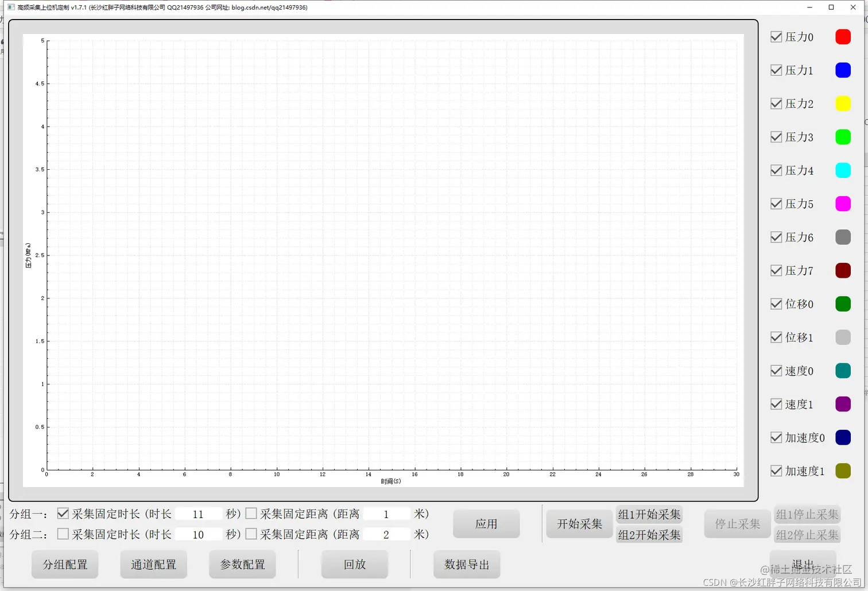Image resolution: width=868 pixels, height=591 pixels.
Task: Open the 通道配置 channel configuration
Action: click(x=153, y=564)
